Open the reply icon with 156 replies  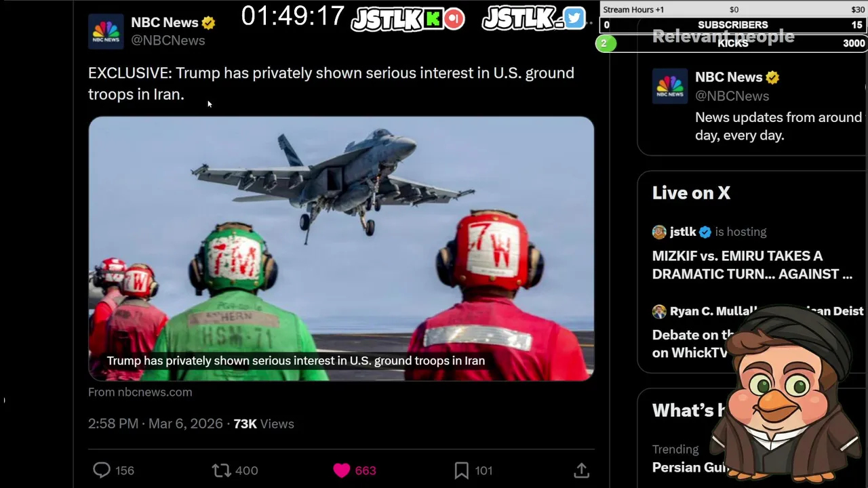[102, 470]
